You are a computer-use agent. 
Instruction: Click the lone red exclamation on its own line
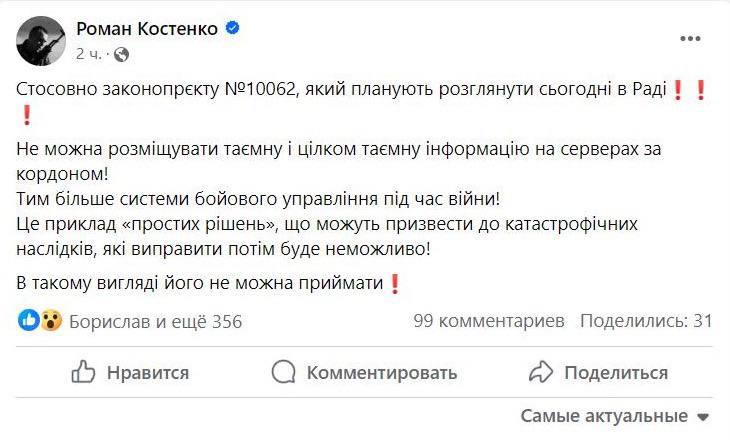(24, 116)
